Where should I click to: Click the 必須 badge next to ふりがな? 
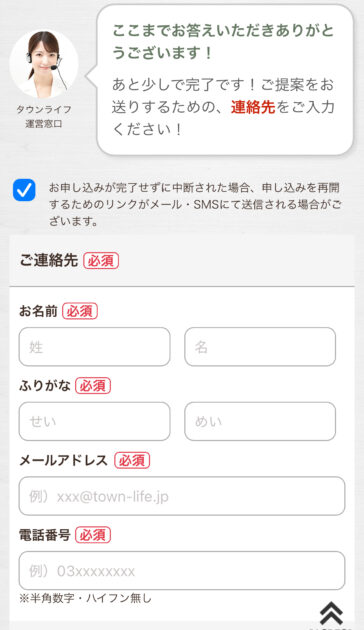[93, 386]
